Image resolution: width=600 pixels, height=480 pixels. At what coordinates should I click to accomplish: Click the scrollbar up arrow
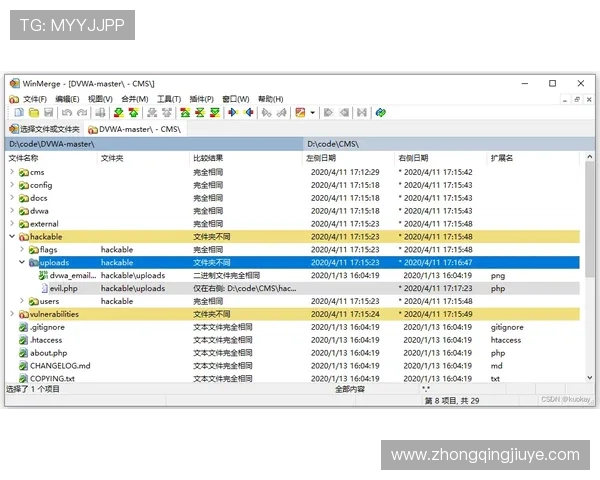590,157
